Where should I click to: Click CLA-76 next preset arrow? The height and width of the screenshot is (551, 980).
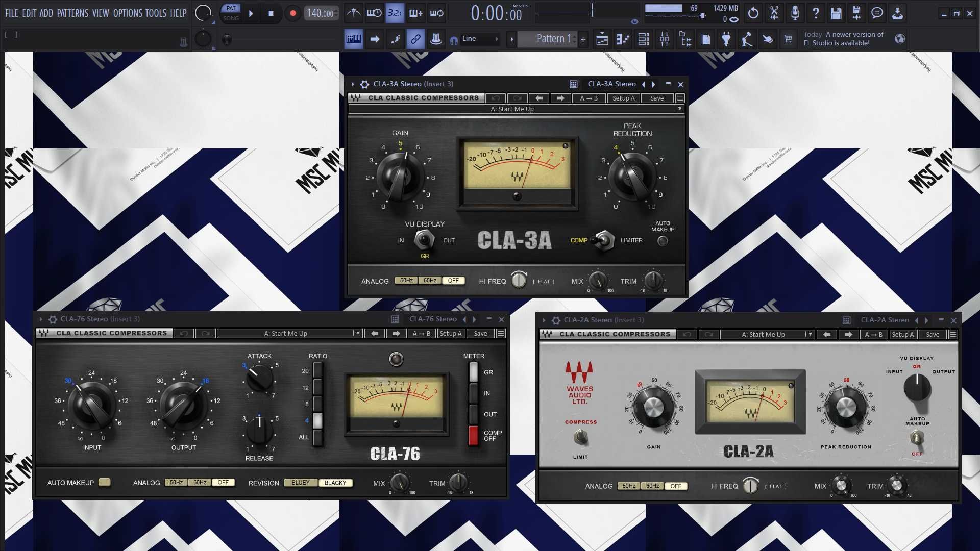tap(396, 334)
